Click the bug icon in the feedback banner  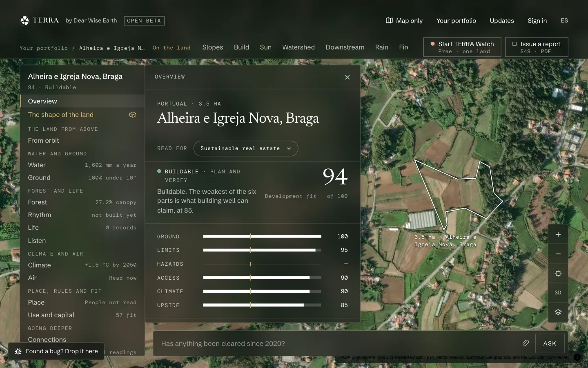18,351
